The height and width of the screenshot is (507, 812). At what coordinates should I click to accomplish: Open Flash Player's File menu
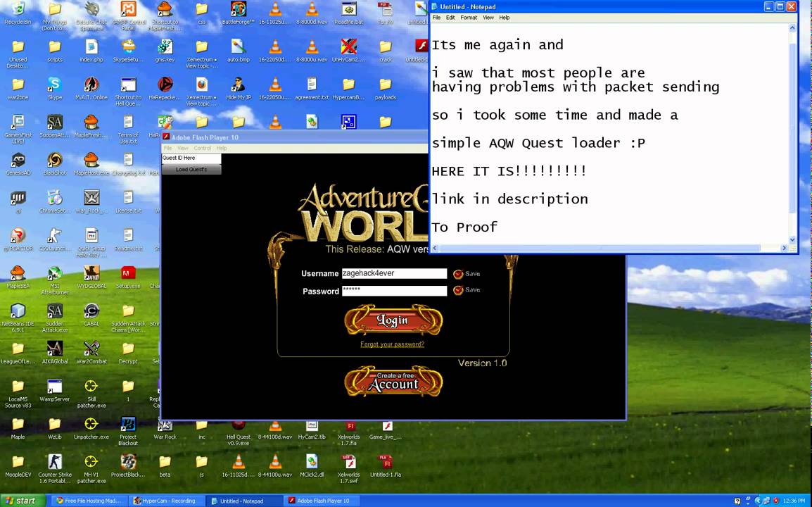[167, 149]
